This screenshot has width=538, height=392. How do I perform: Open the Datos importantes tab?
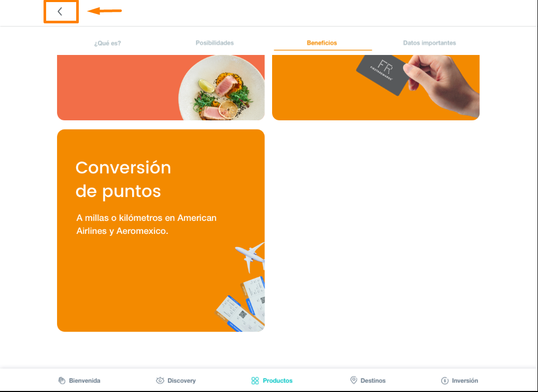pyautogui.click(x=429, y=43)
